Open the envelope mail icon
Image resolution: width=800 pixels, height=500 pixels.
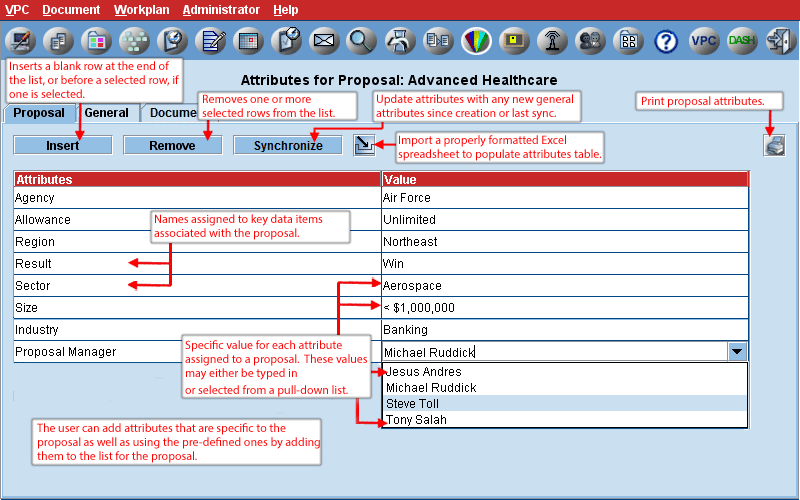[324, 40]
